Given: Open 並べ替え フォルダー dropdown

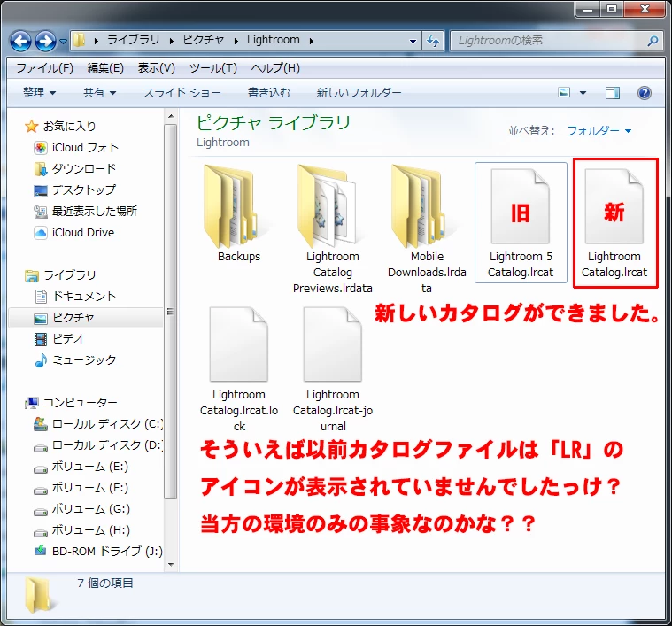Looking at the screenshot, I should (599, 131).
